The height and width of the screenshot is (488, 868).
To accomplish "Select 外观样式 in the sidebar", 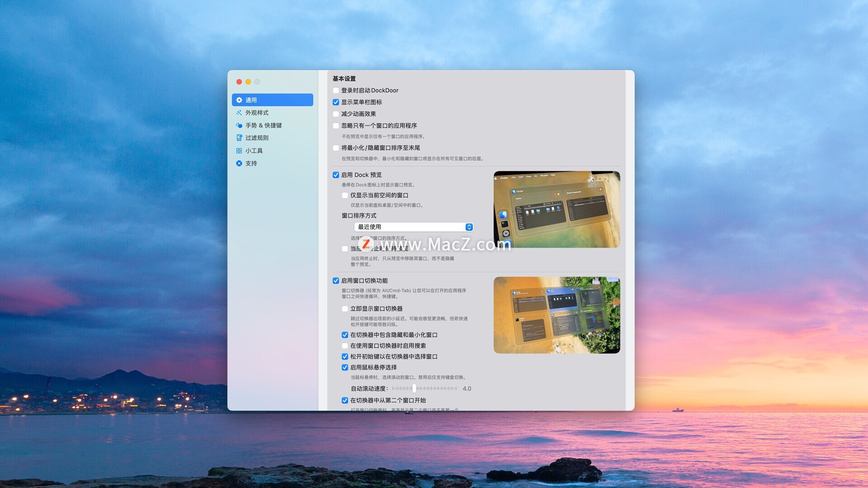I will click(257, 113).
